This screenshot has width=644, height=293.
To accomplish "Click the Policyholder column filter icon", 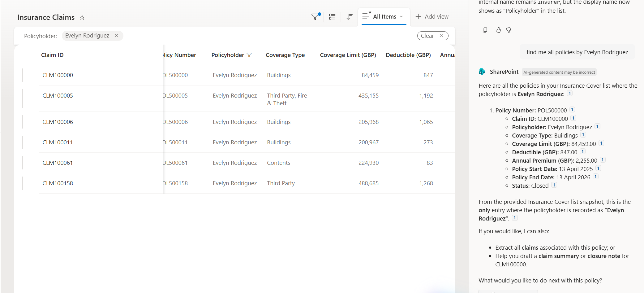I will click(249, 55).
